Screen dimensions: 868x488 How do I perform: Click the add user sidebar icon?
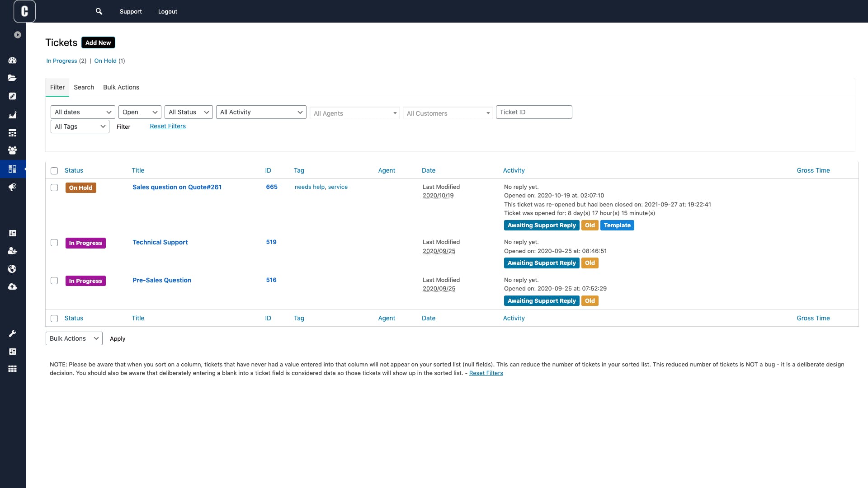point(13,251)
